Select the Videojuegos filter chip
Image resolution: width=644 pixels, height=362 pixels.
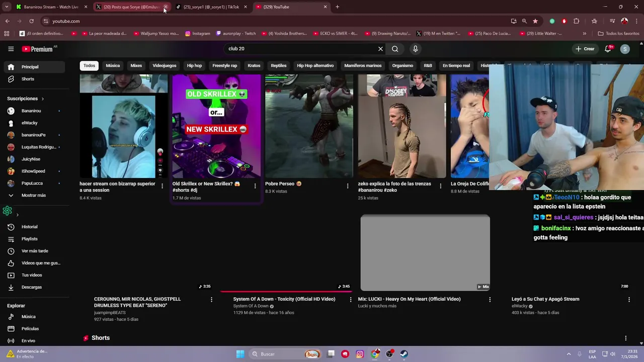tap(165, 65)
